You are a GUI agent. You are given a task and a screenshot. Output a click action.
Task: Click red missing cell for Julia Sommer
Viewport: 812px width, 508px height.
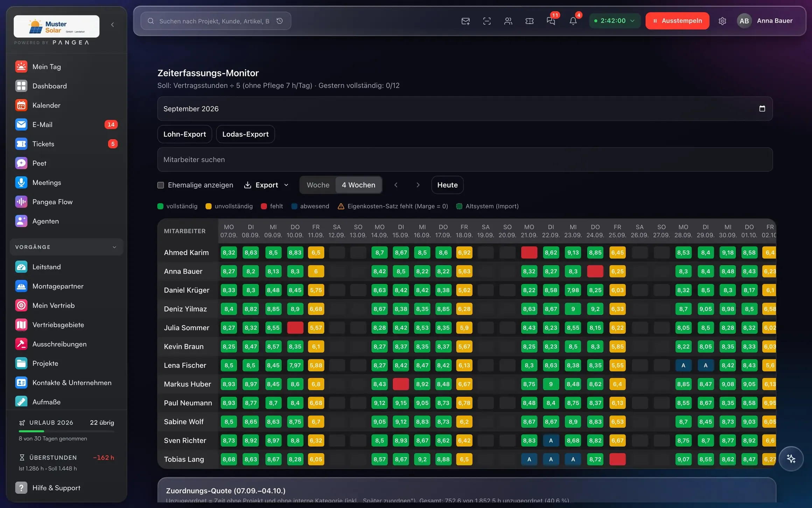pyautogui.click(x=295, y=328)
